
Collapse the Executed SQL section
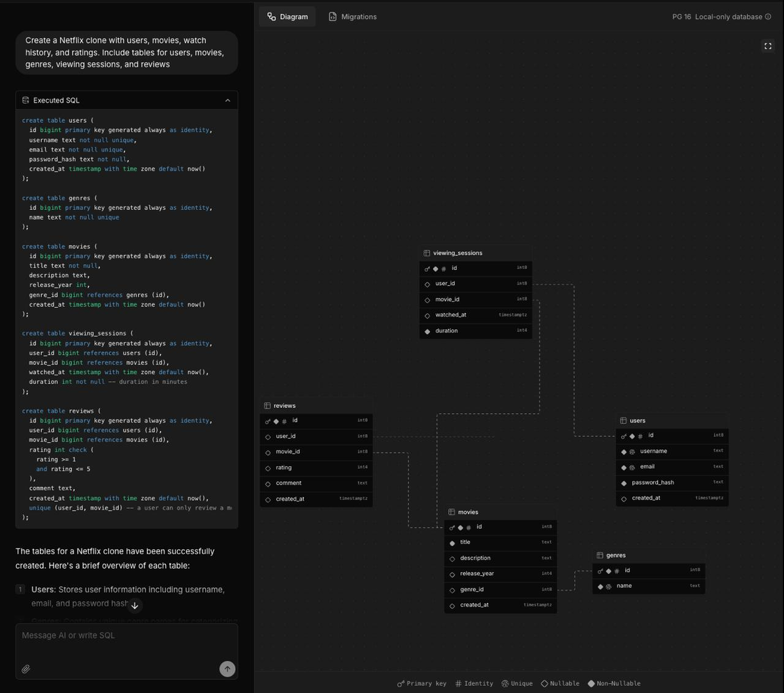point(227,100)
